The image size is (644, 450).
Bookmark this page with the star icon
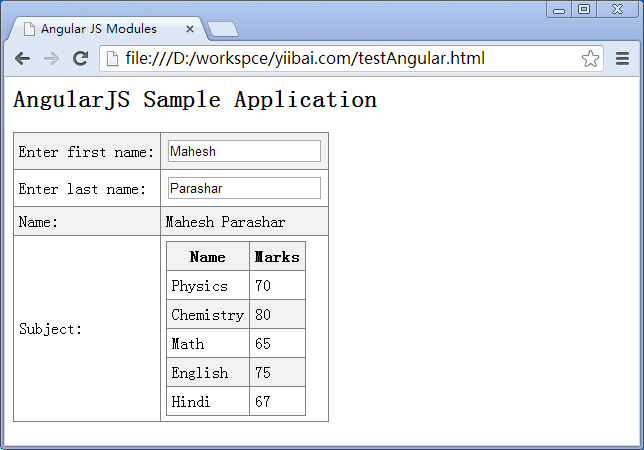[x=590, y=59]
